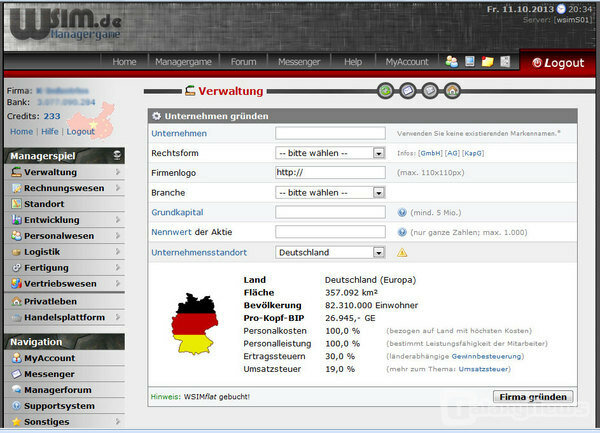The width and height of the screenshot is (600, 433).
Task: Expand the Sonstiges submenu arrow
Action: [x=117, y=422]
